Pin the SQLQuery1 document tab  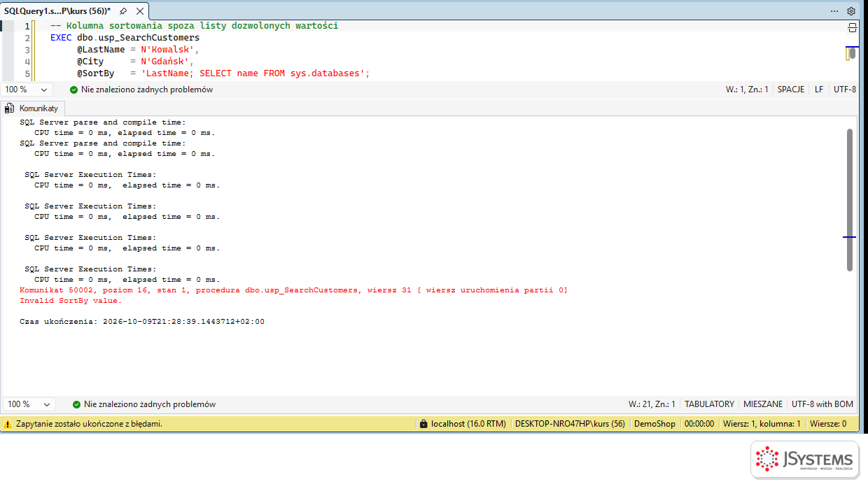click(x=123, y=11)
